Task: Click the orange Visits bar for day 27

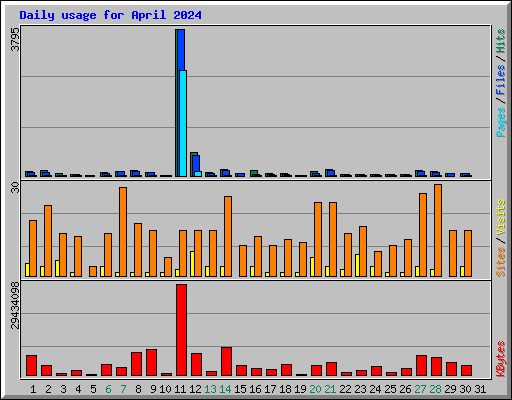Action: [423, 235]
